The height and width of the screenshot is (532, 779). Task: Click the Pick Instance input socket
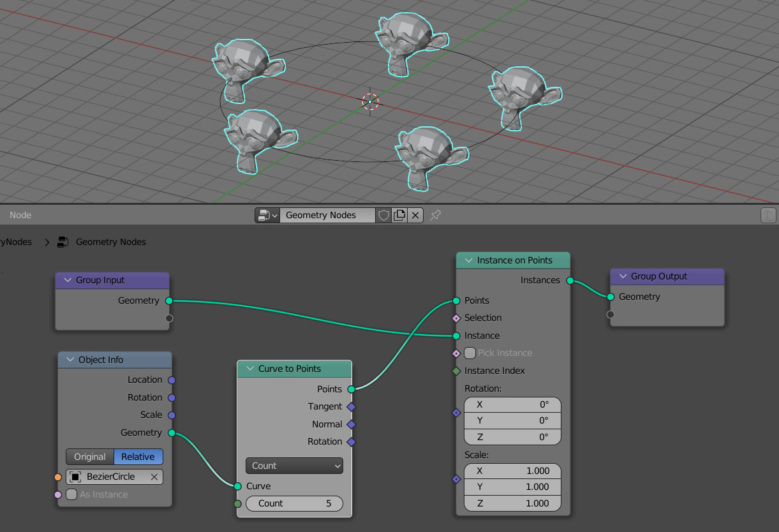click(456, 353)
